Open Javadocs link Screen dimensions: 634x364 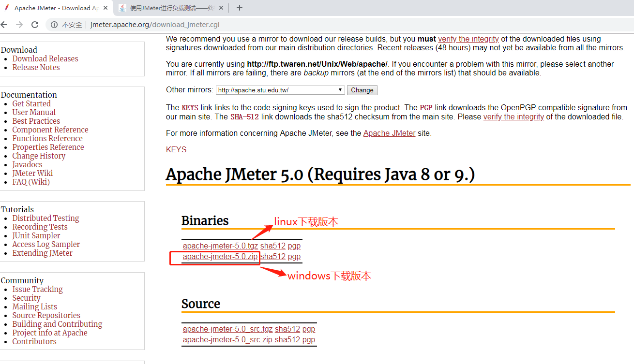pyautogui.click(x=27, y=164)
